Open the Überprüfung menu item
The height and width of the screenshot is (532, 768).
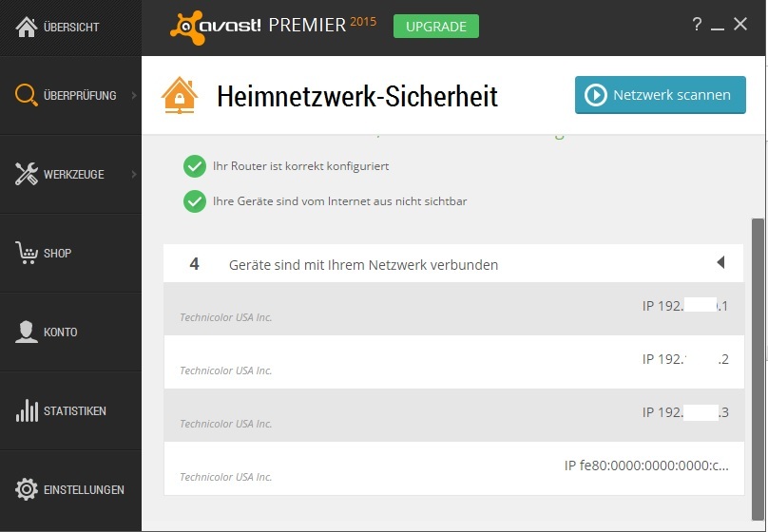click(x=70, y=95)
